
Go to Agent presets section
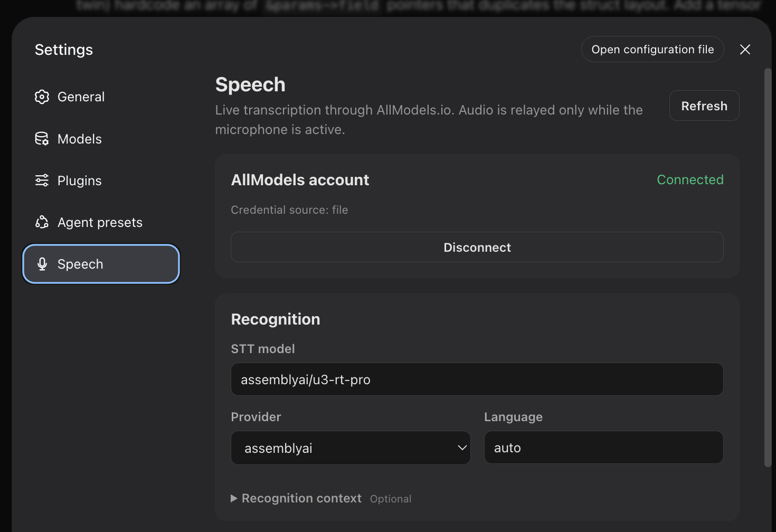[101, 222]
